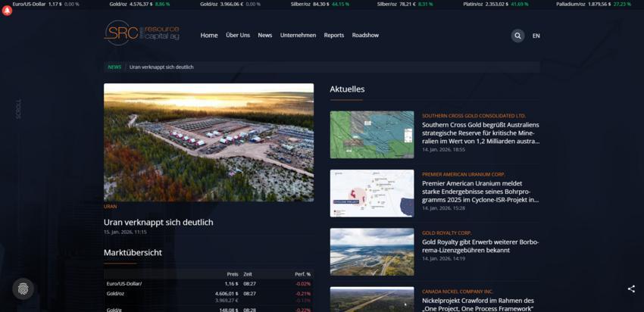Open Southern Cross Gold map thumbnail
The width and height of the screenshot is (644, 312).
pyautogui.click(x=372, y=135)
